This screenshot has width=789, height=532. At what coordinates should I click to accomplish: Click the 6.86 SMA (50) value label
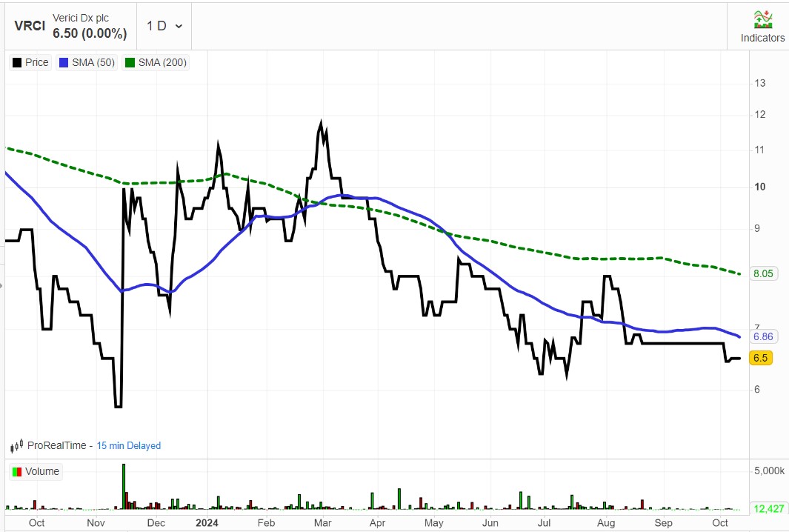point(763,336)
